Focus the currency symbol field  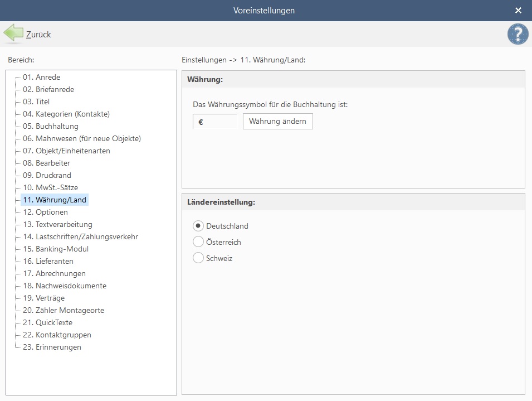click(x=215, y=122)
